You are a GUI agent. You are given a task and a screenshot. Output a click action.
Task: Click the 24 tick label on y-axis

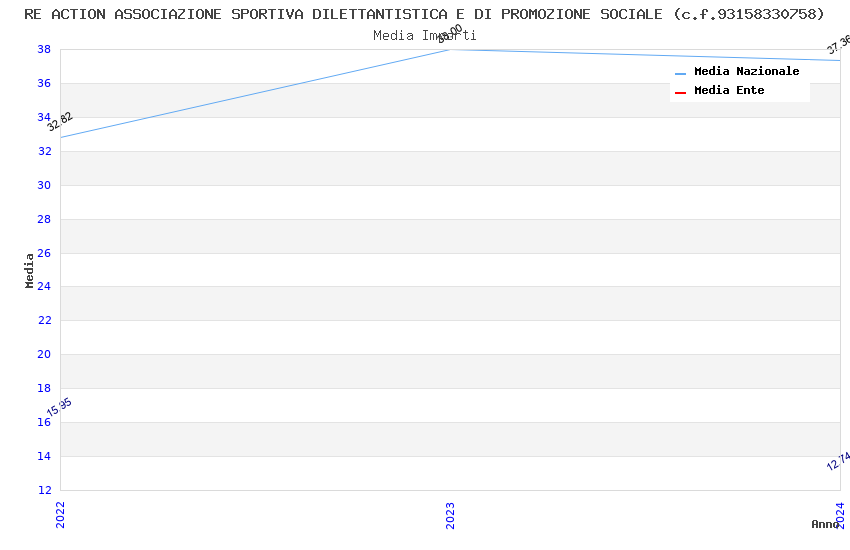point(44,287)
